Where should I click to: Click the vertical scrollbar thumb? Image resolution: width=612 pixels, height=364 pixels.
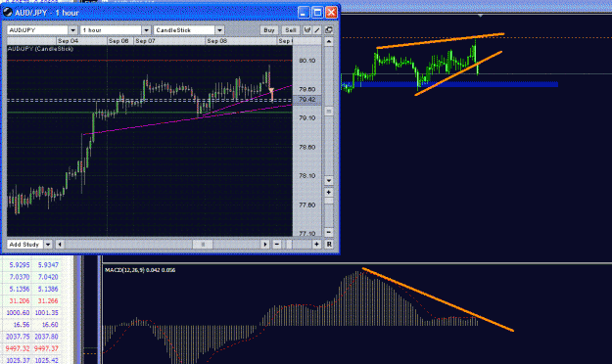click(x=329, y=112)
